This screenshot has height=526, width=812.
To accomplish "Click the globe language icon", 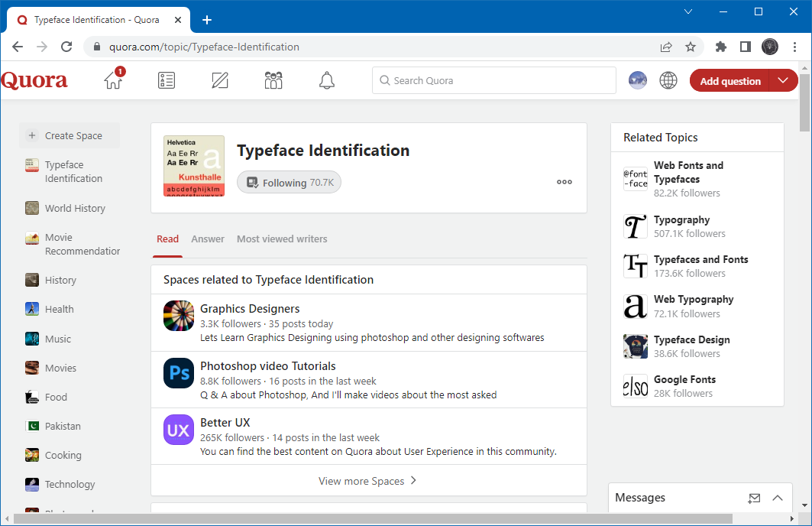I will click(x=668, y=80).
